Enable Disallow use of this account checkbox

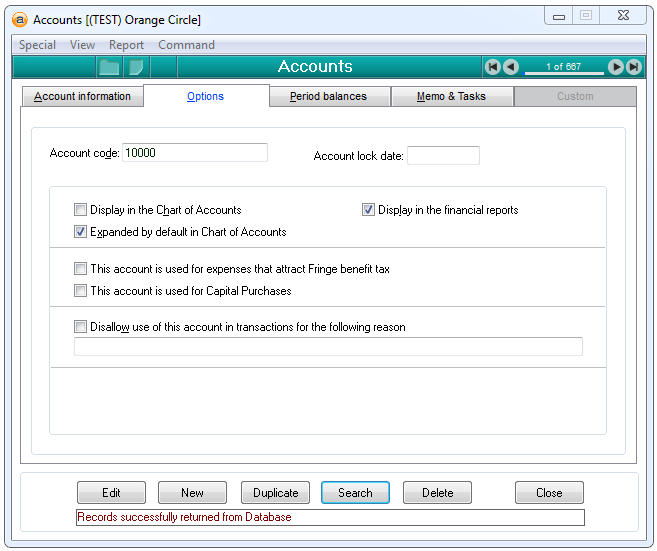coord(81,327)
